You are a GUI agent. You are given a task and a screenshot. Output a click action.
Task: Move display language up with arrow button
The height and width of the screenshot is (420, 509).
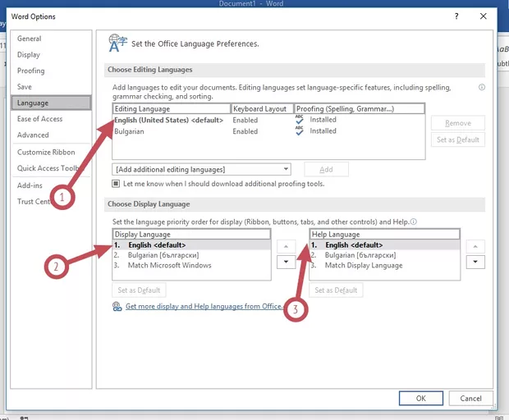[x=286, y=246]
